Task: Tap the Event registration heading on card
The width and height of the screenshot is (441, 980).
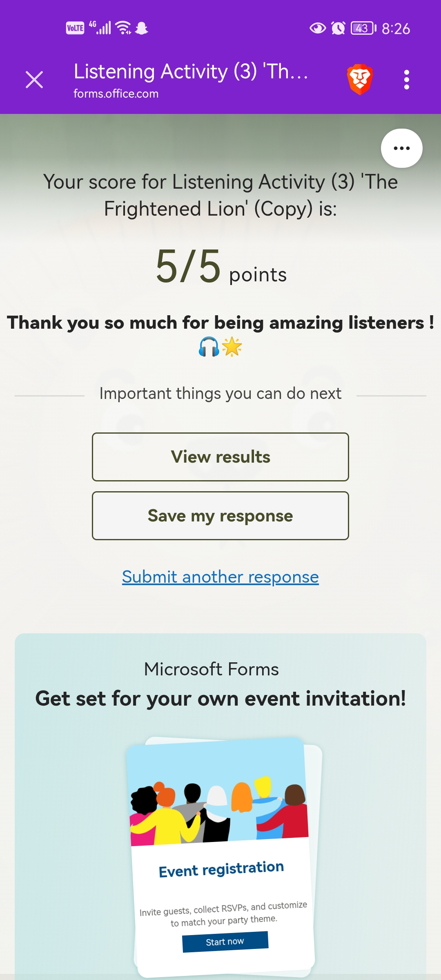Action: click(x=221, y=869)
